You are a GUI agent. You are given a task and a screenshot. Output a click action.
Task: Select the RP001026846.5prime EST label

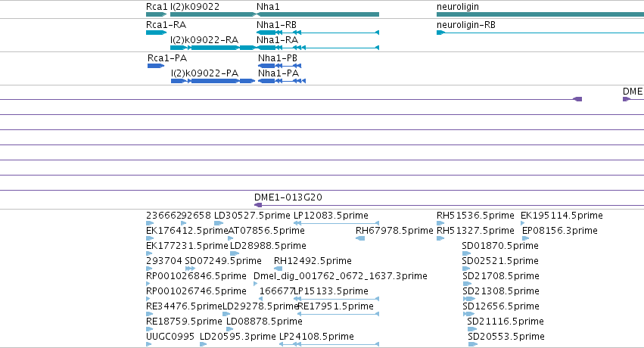[x=196, y=276]
